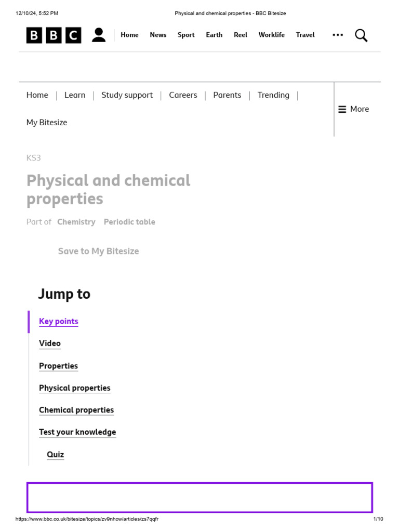The width and height of the screenshot is (399, 532).
Task: Go to the Sport section
Action: 186,35
